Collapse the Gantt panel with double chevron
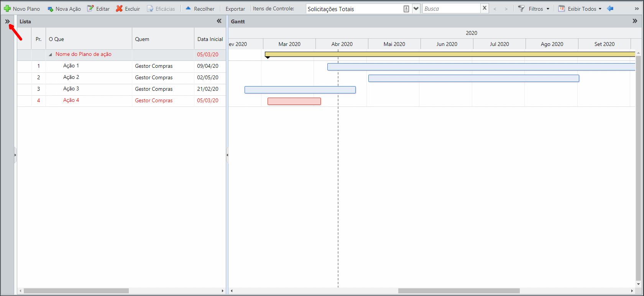 635,21
